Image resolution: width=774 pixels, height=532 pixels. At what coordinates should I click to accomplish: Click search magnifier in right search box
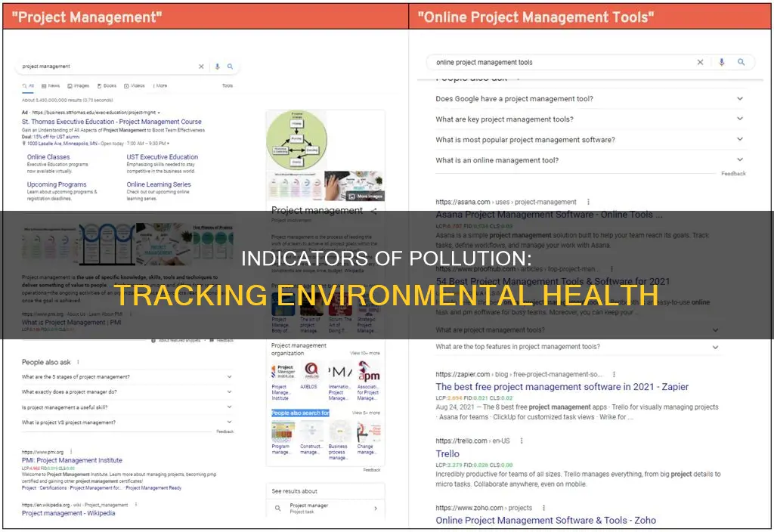[741, 62]
